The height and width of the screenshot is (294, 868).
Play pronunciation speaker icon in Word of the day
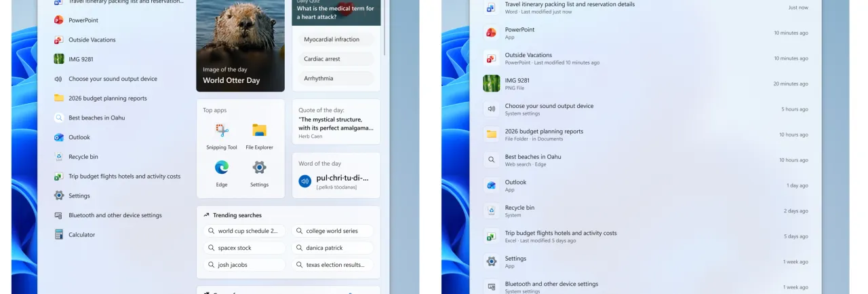(x=305, y=181)
